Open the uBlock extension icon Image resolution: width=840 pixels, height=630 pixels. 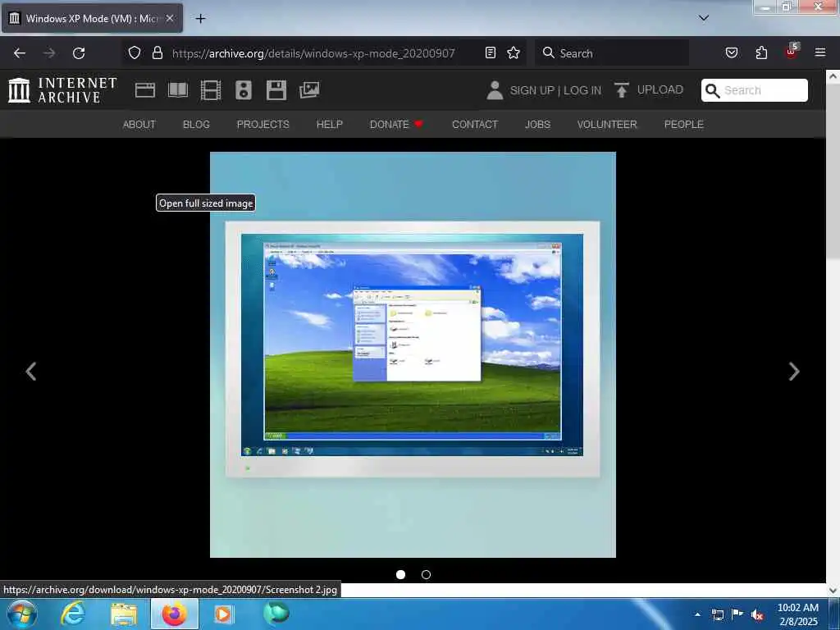pyautogui.click(x=792, y=52)
